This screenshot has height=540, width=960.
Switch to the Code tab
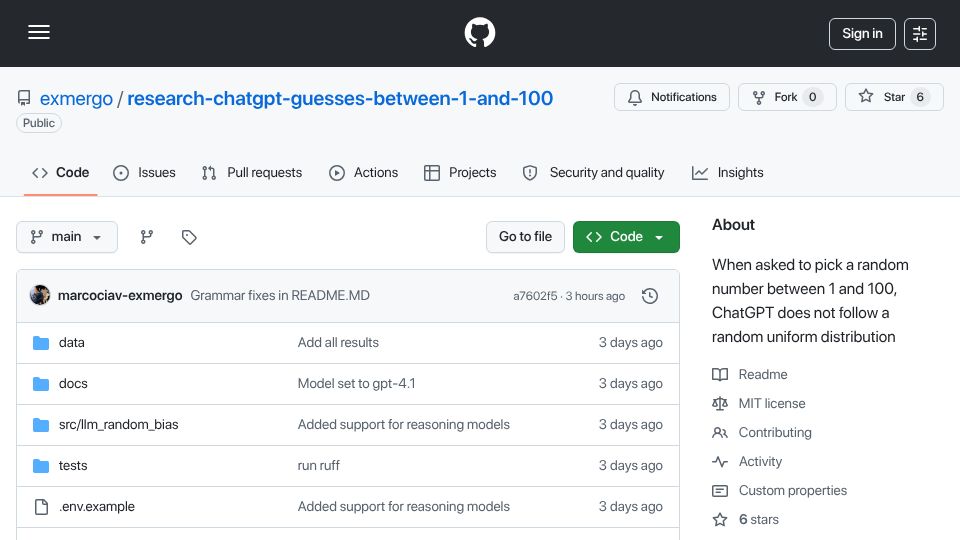[x=61, y=173]
